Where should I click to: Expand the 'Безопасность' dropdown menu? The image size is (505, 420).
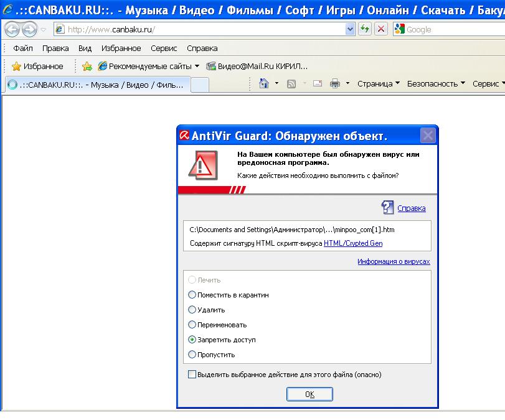(436, 83)
